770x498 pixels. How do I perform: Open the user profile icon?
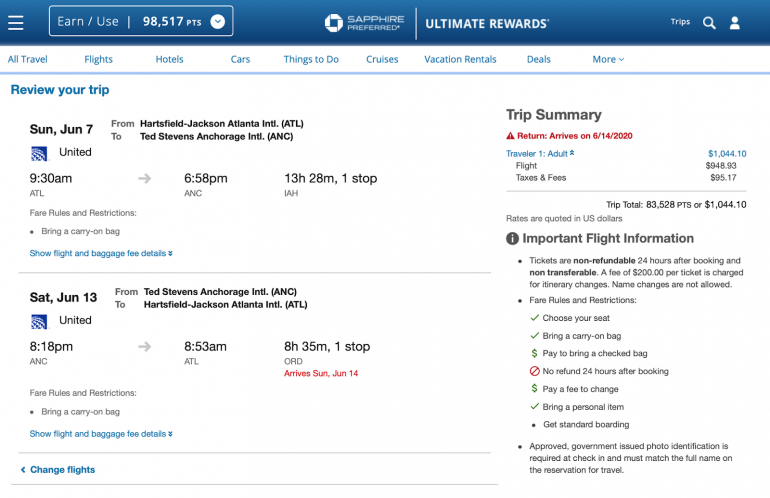click(735, 22)
